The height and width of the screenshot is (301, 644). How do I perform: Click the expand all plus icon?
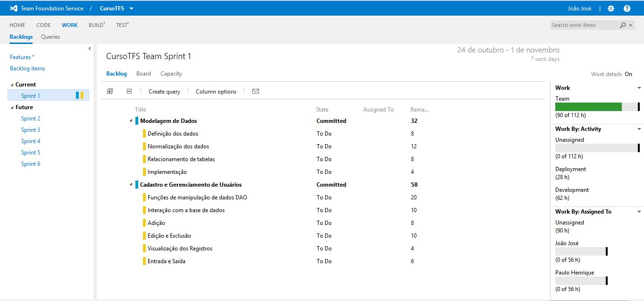tap(110, 91)
